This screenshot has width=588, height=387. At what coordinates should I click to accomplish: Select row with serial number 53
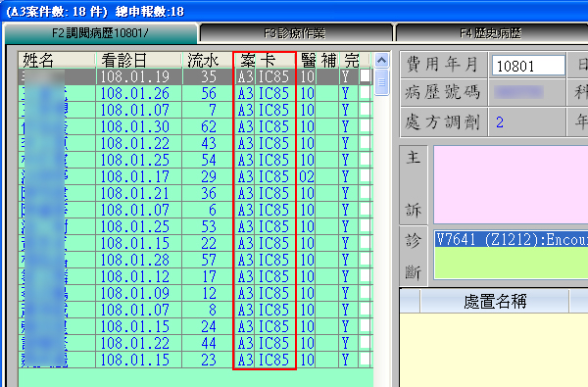click(x=195, y=226)
